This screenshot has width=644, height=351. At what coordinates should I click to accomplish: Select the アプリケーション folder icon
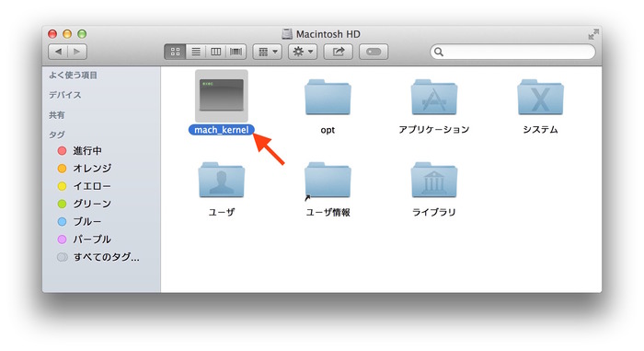pos(433,97)
